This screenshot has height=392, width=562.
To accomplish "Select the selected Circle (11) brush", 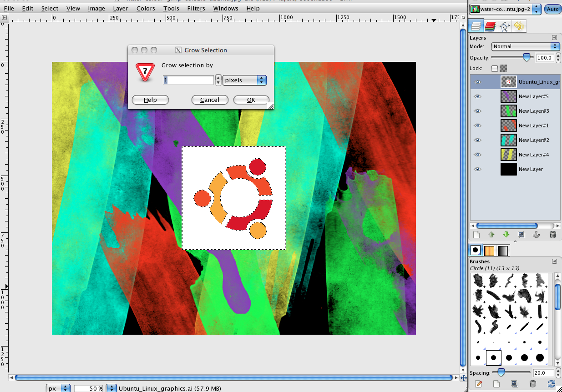I will point(494,358).
